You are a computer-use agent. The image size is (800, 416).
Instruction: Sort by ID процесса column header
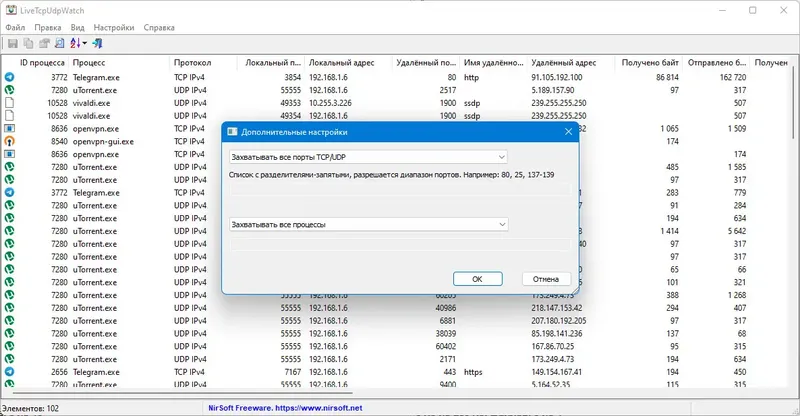42,62
